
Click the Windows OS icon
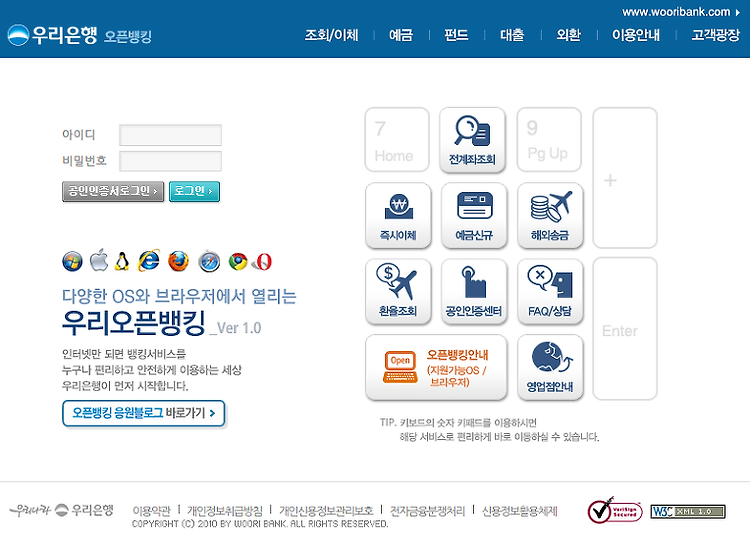tap(72, 262)
